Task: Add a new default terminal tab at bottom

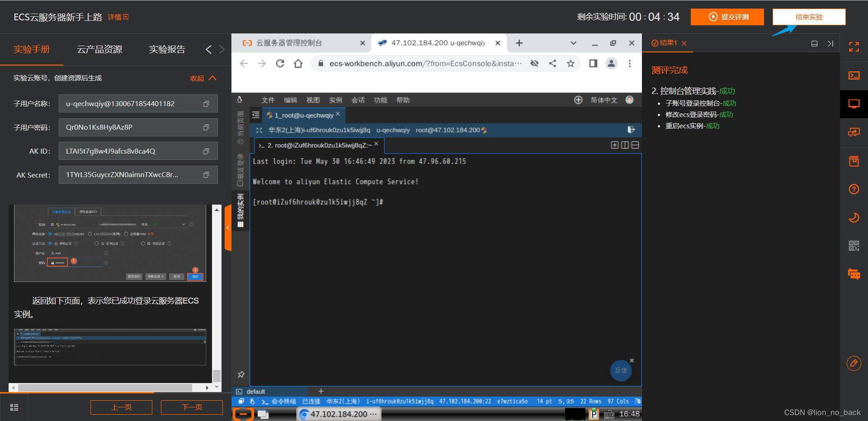Action: pyautogui.click(x=321, y=391)
